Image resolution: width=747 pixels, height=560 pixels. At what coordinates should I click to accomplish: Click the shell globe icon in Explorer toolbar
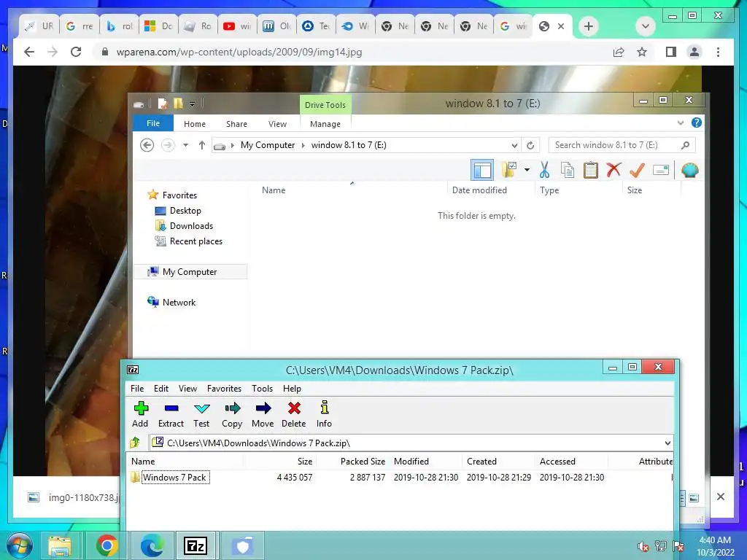click(689, 170)
